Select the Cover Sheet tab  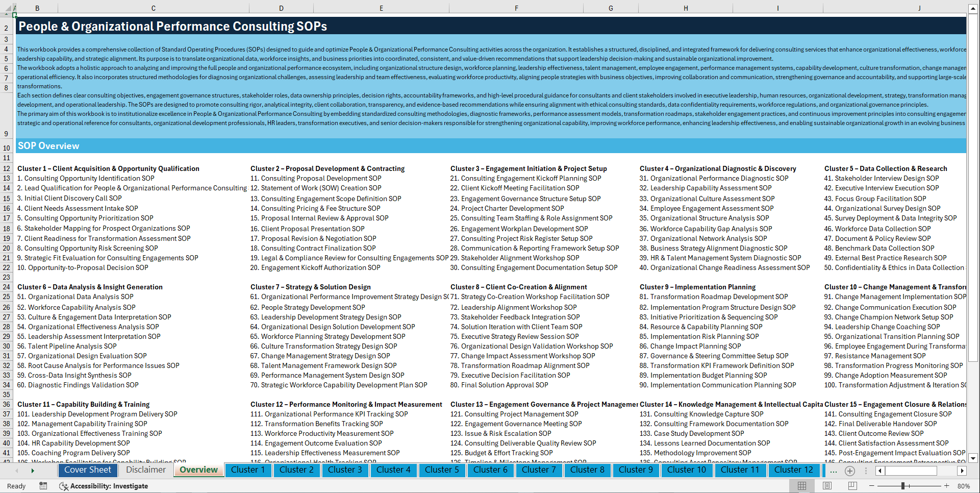pyautogui.click(x=88, y=470)
